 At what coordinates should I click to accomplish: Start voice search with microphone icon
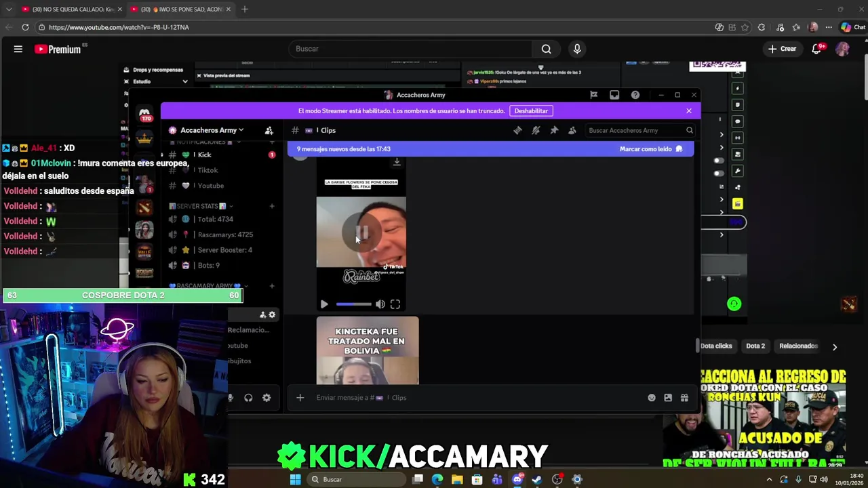(x=577, y=49)
